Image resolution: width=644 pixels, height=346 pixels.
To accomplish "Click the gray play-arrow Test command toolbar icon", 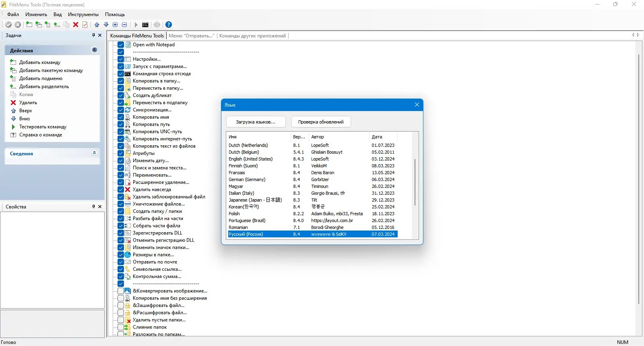I will [136, 25].
